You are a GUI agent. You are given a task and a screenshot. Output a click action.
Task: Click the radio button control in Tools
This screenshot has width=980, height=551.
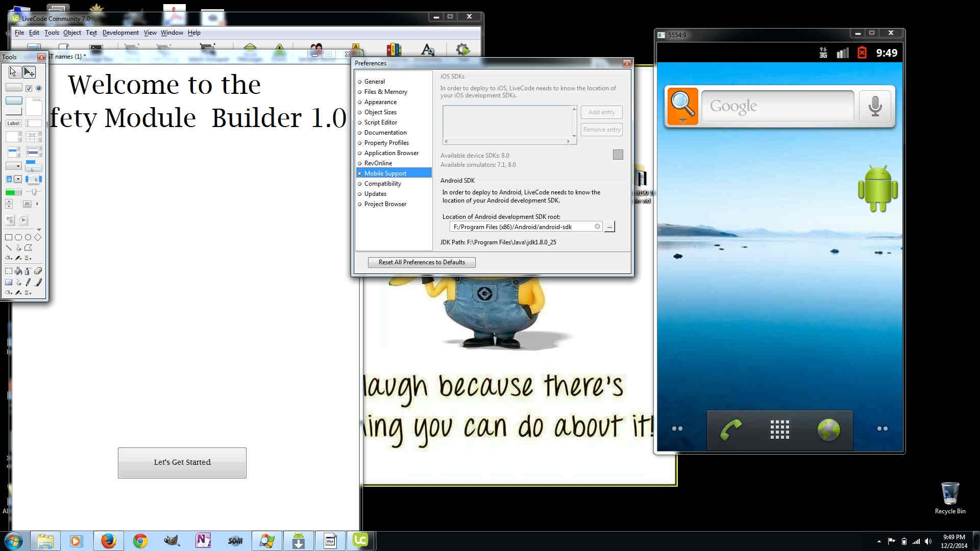point(39,88)
